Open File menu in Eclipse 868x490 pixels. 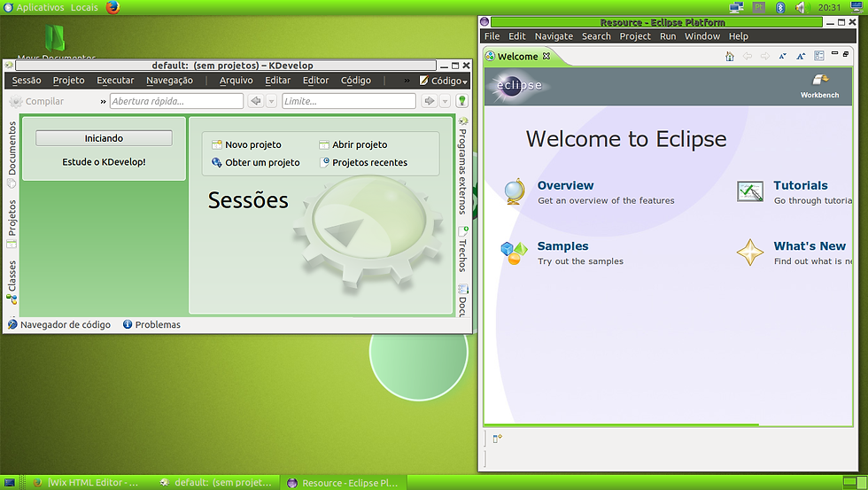pos(492,36)
